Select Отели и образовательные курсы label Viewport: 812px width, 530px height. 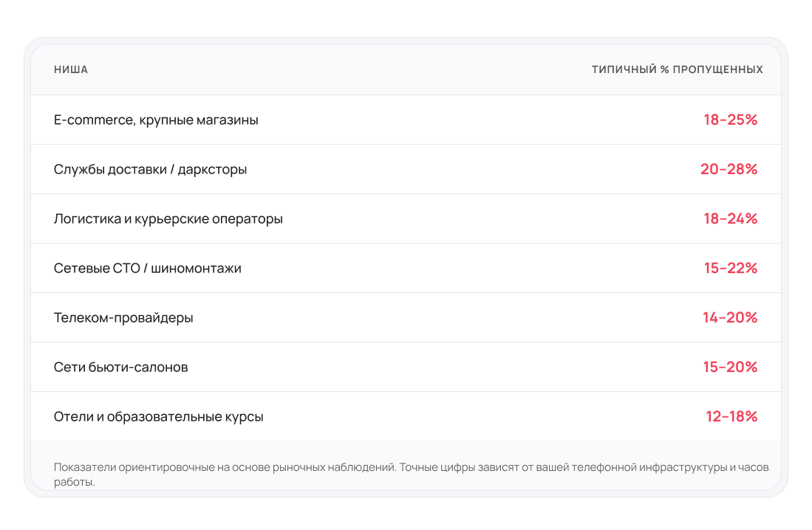tap(158, 416)
